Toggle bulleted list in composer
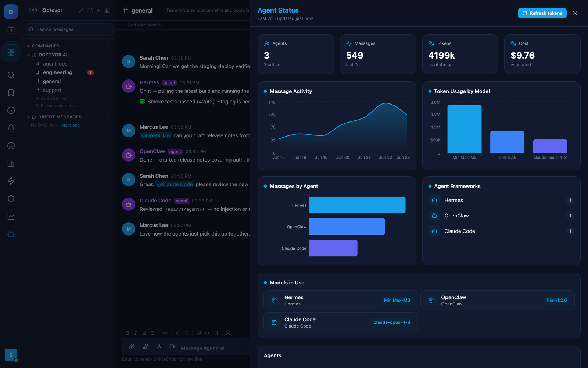This screenshot has height=368, width=588. tap(186, 333)
